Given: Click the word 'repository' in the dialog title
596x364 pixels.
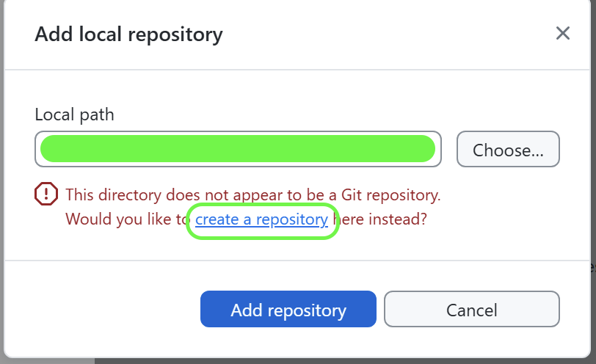Looking at the screenshot, I should click(x=175, y=36).
